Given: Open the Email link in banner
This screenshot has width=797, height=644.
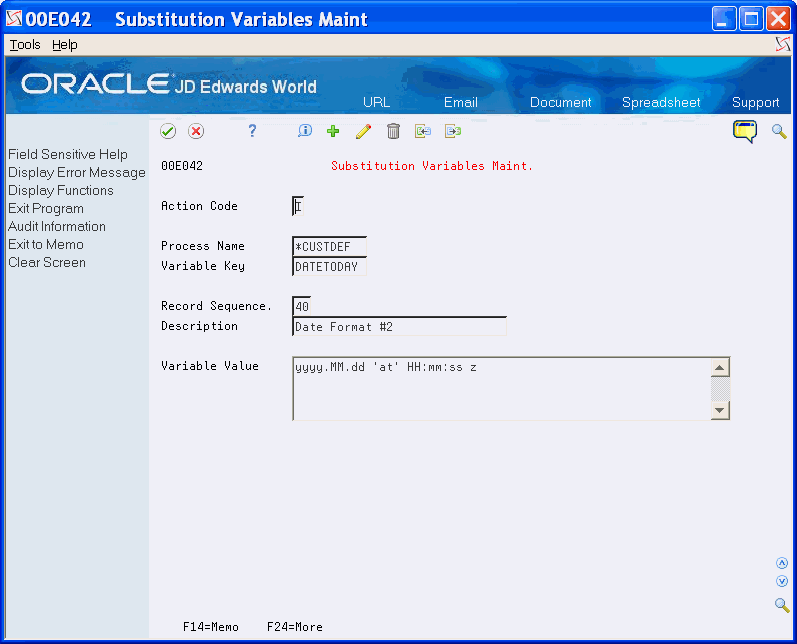Looking at the screenshot, I should pyautogui.click(x=461, y=102).
